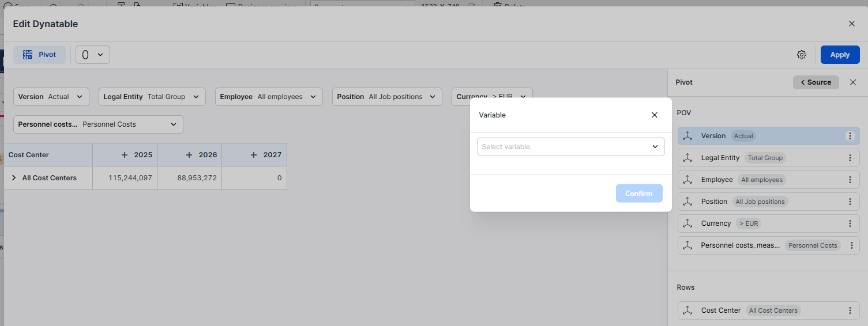This screenshot has height=326, width=868.
Task: Open the Select variable dropdown
Action: coord(570,147)
